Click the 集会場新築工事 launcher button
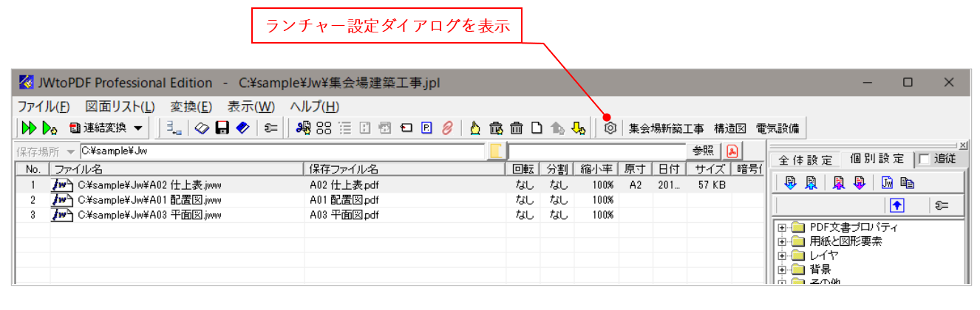Viewport: 980px width, 310px height. coord(666,128)
